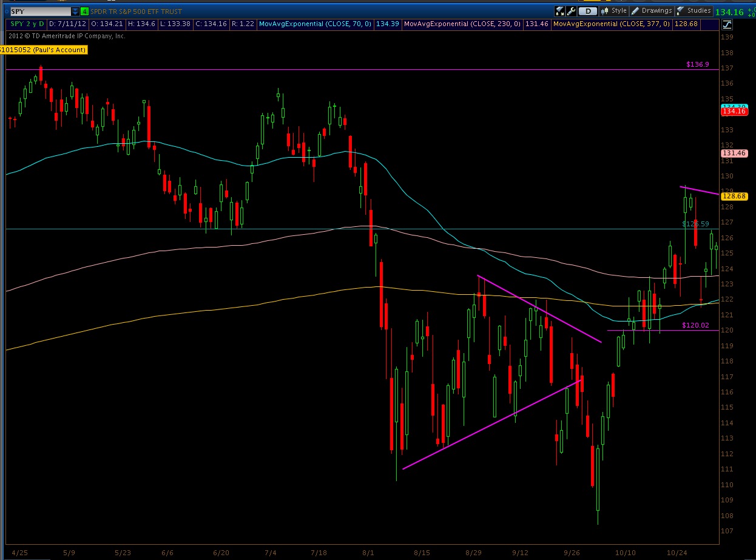This screenshot has height=560, width=756.
Task: Select the $136.9 horizontal price line label
Action: tap(698, 64)
